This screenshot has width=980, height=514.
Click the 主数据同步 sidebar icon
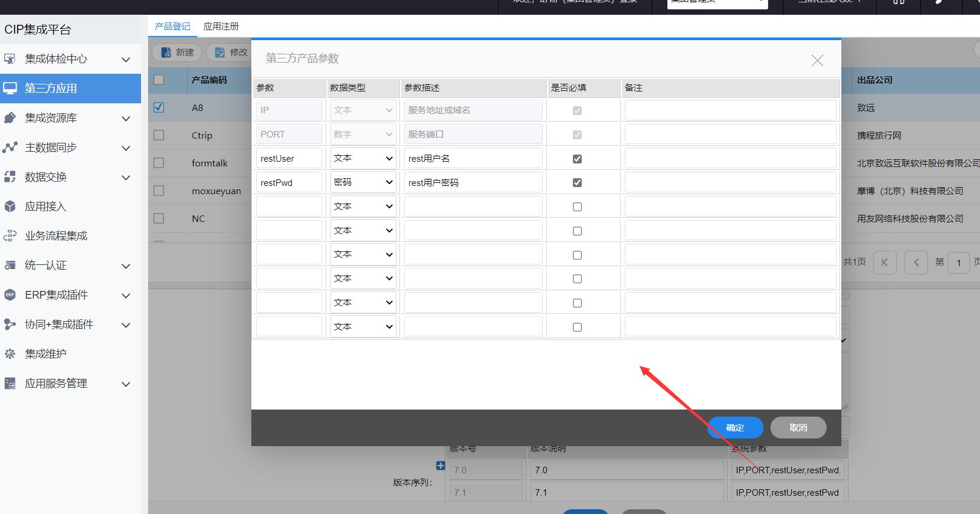pyautogui.click(x=10, y=148)
